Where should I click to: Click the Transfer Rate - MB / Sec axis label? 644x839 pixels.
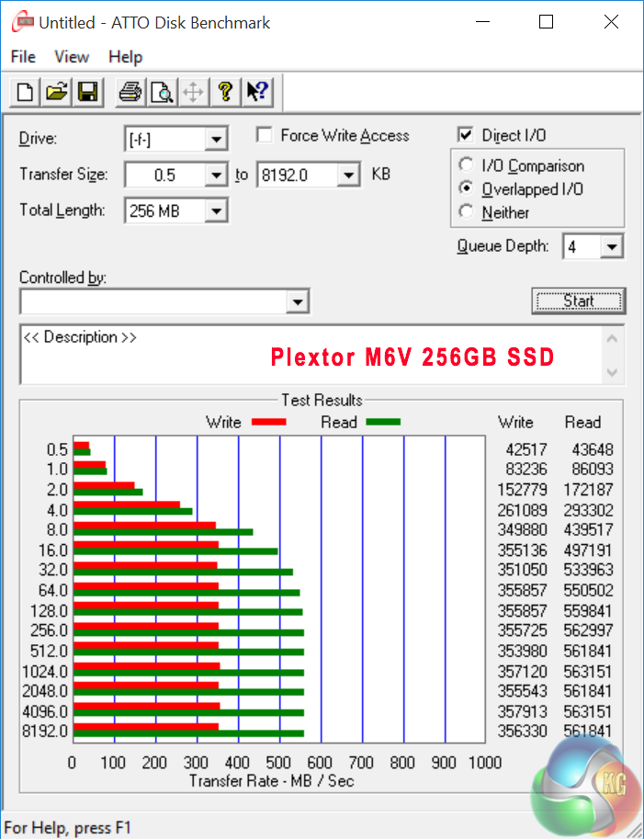(x=271, y=781)
